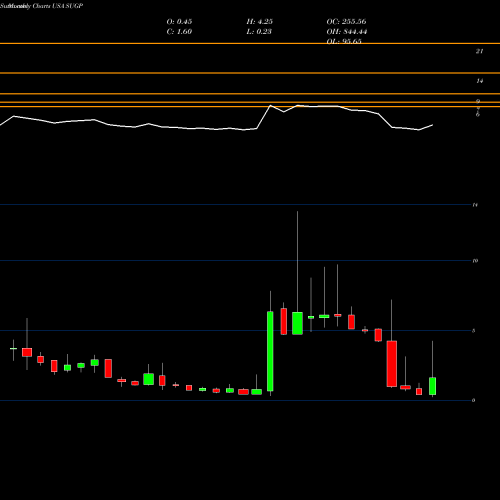Click the price axis label 10
Screen dimensions: 500x500
[475, 261]
